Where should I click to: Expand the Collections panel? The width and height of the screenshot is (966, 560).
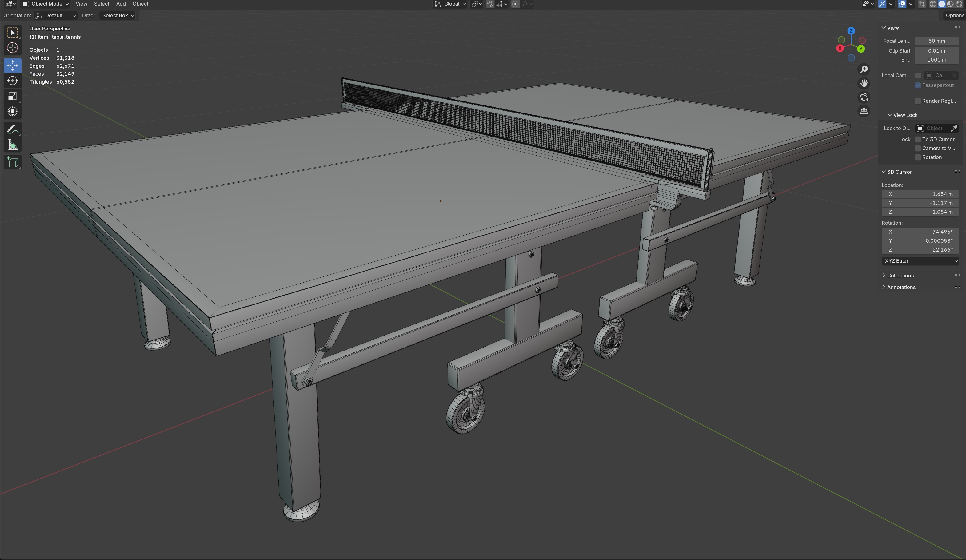coord(900,276)
